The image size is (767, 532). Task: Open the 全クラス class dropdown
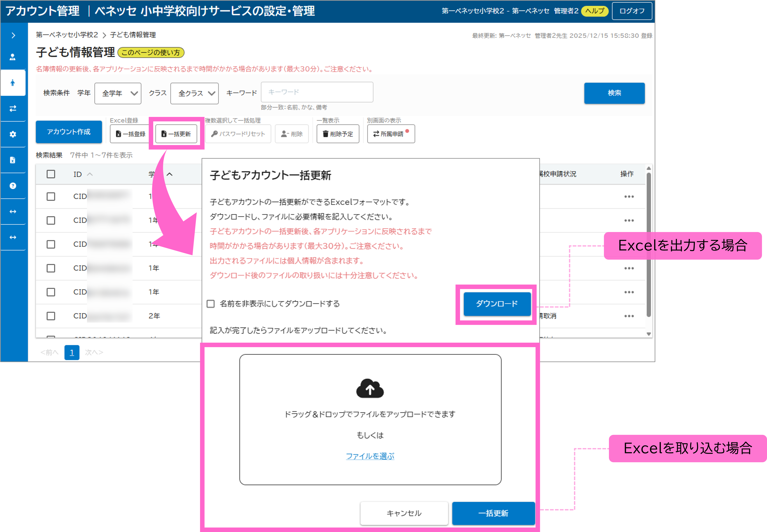click(x=194, y=93)
